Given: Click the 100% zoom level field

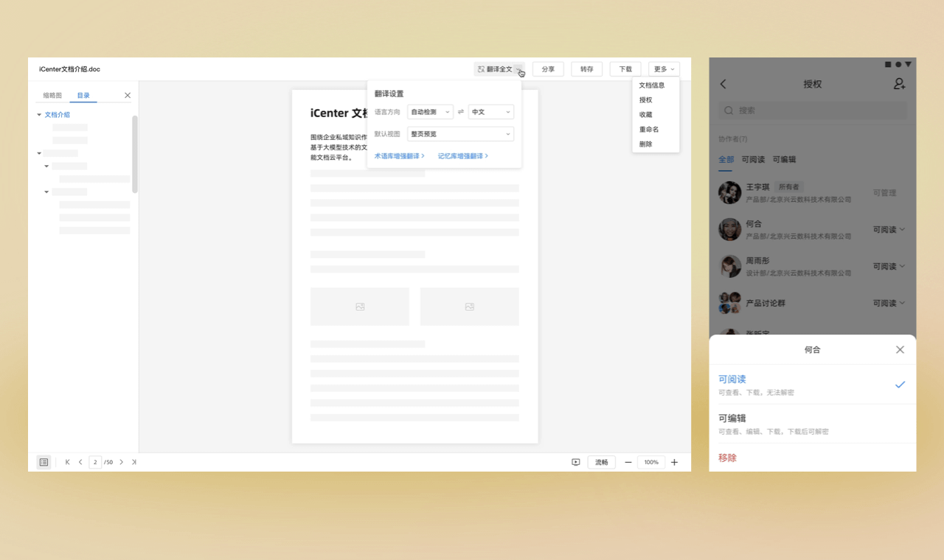Looking at the screenshot, I should pos(651,462).
